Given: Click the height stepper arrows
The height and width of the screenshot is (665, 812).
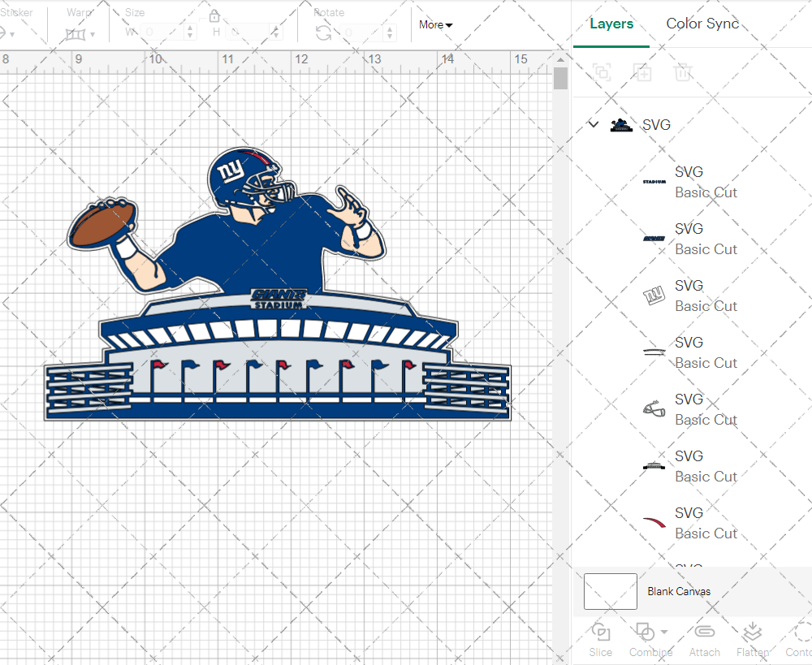Looking at the screenshot, I should click(x=276, y=32).
